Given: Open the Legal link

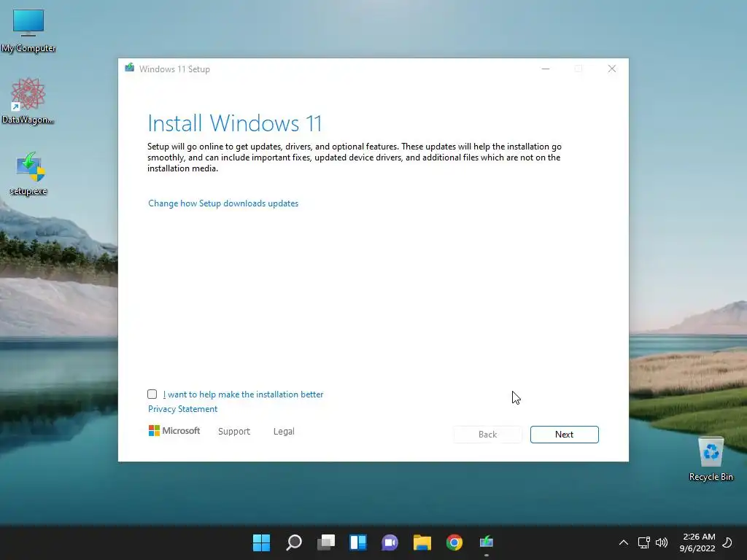Looking at the screenshot, I should point(284,432).
